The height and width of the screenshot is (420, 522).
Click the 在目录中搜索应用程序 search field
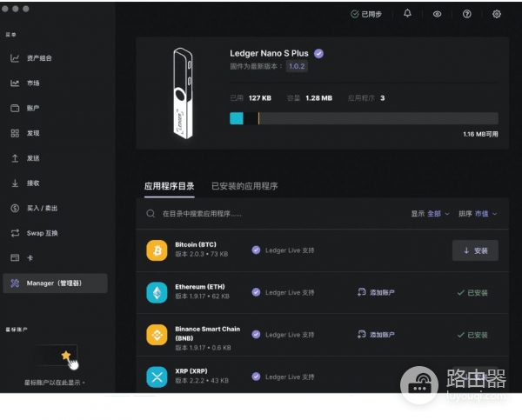tap(202, 214)
